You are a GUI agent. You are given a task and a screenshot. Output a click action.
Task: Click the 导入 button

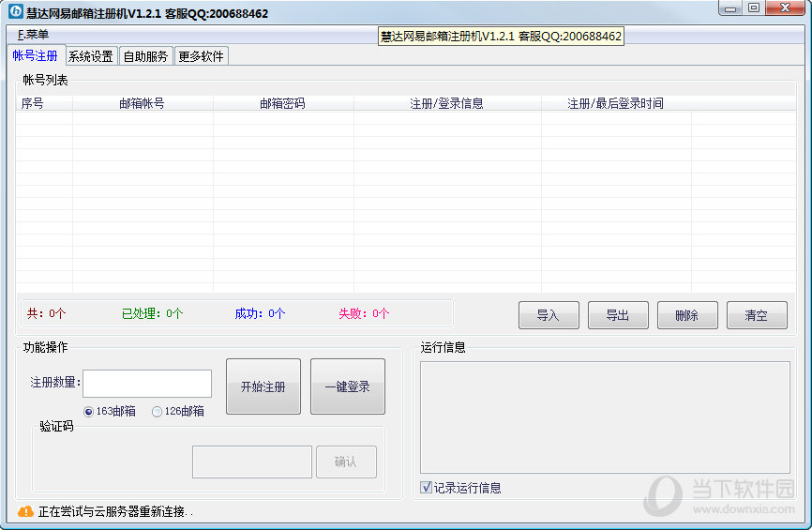(549, 315)
